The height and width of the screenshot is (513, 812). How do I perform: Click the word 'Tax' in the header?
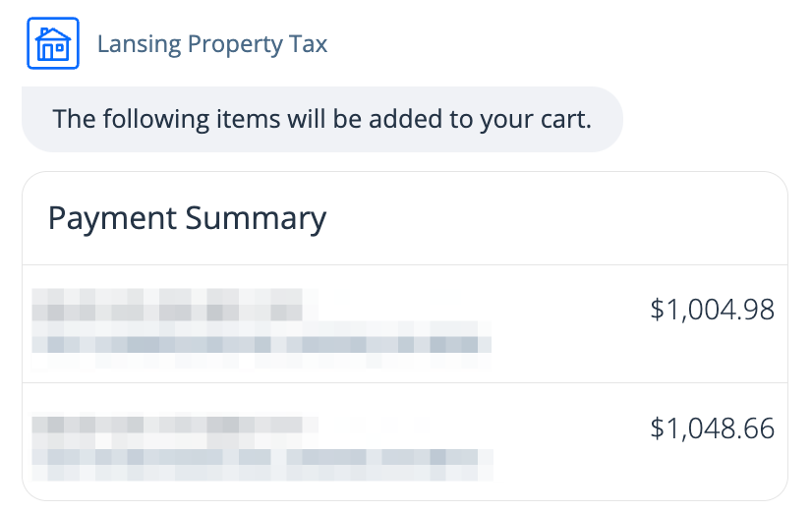(309, 44)
